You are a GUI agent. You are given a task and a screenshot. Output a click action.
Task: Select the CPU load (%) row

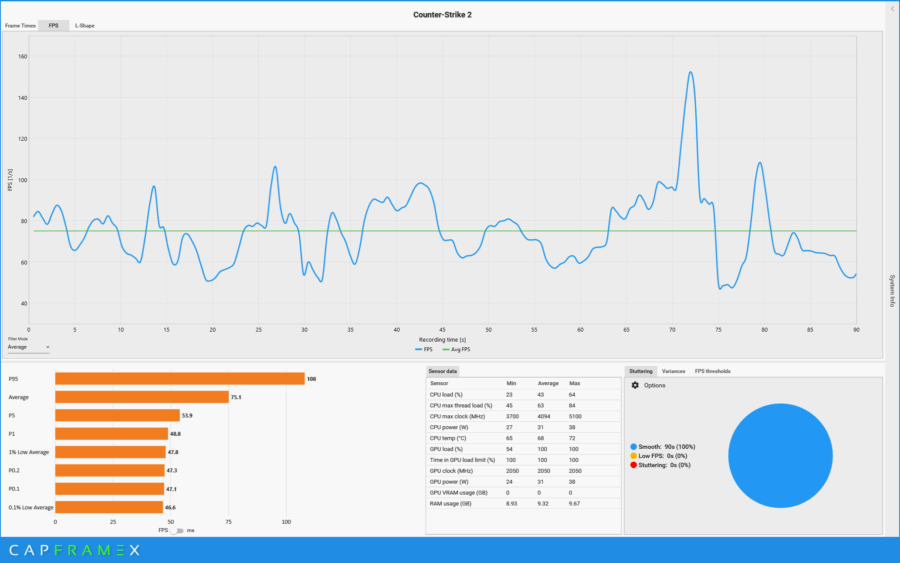523,394
